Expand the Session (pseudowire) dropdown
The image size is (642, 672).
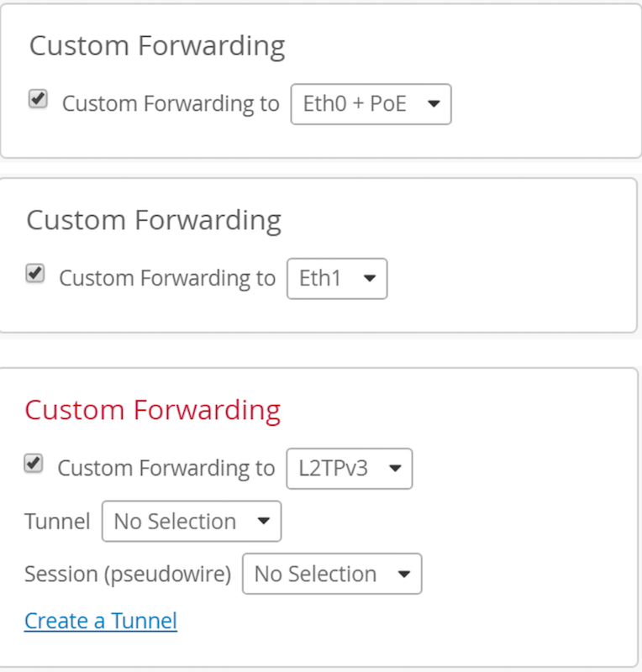click(x=331, y=575)
